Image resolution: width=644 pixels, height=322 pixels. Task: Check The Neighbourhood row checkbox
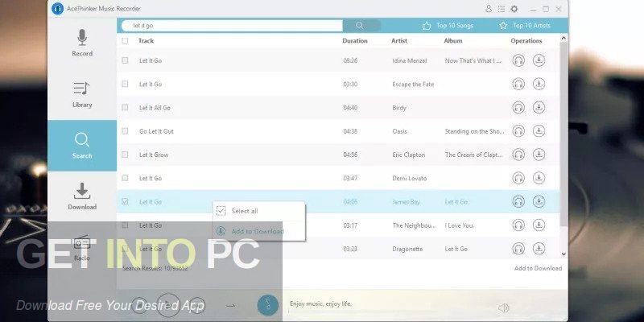[125, 225]
